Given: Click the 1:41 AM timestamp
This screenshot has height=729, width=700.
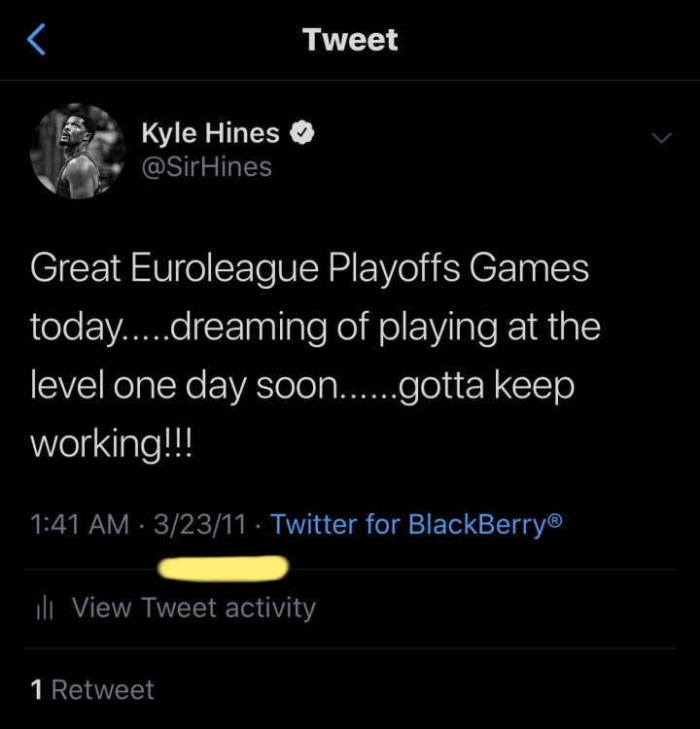Looking at the screenshot, I should [80, 524].
